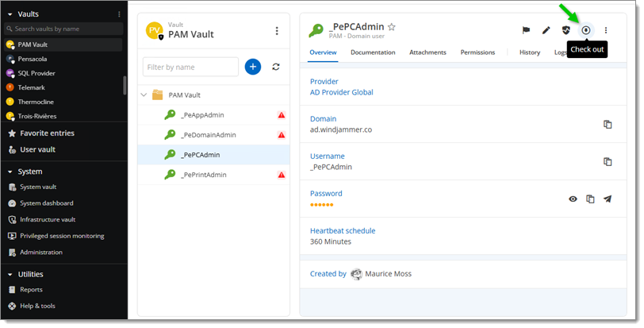
Task: Open the Permissions tab
Action: click(477, 52)
